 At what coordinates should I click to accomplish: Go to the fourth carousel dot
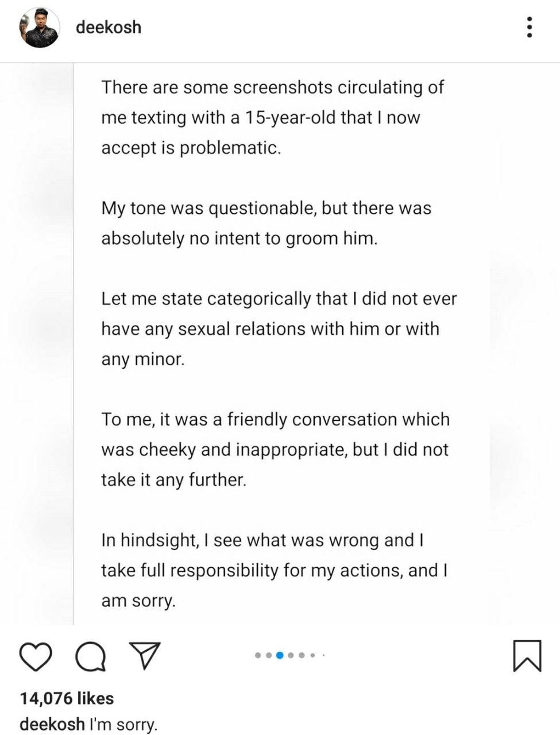coord(291,655)
